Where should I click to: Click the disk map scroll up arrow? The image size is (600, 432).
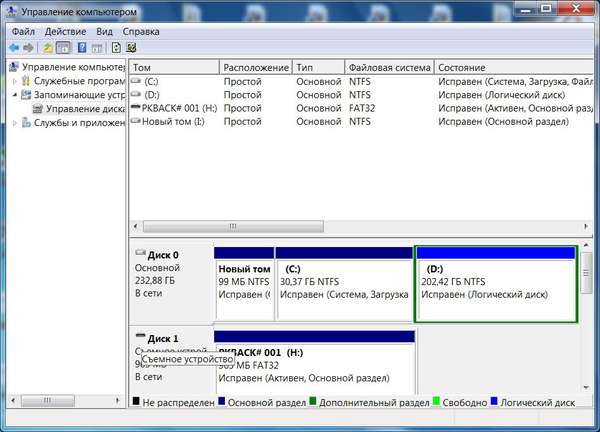586,245
